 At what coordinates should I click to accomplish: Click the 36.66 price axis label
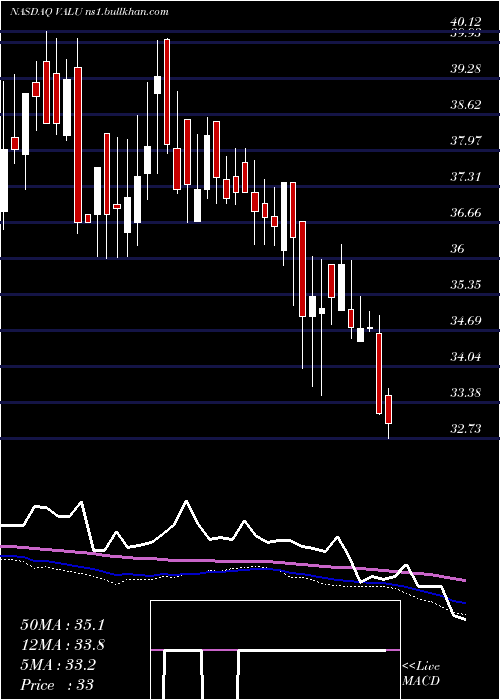[x=466, y=212]
